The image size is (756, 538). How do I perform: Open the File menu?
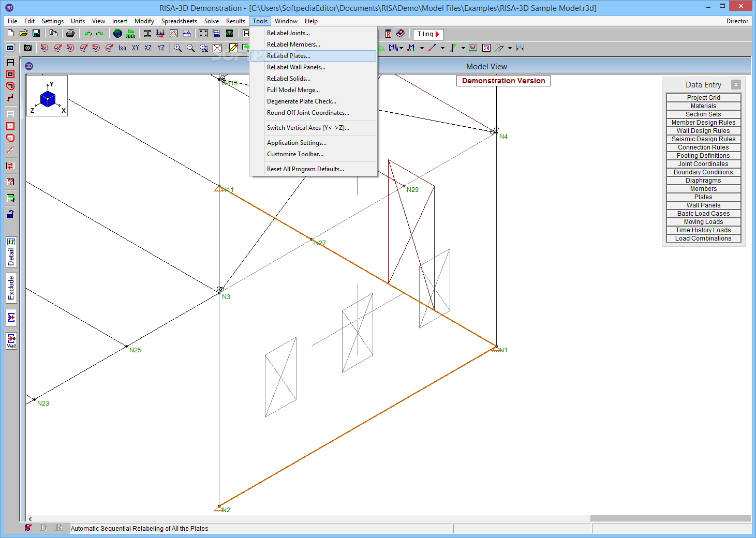click(12, 21)
